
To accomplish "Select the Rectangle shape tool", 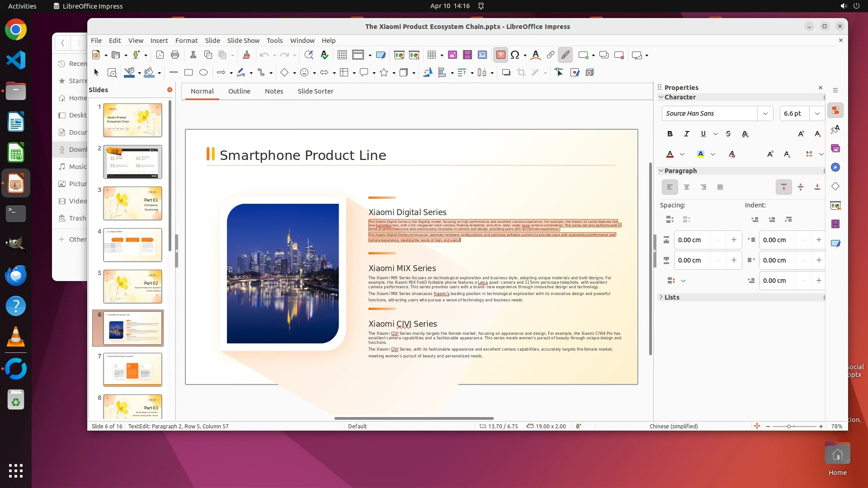I will coord(189,72).
